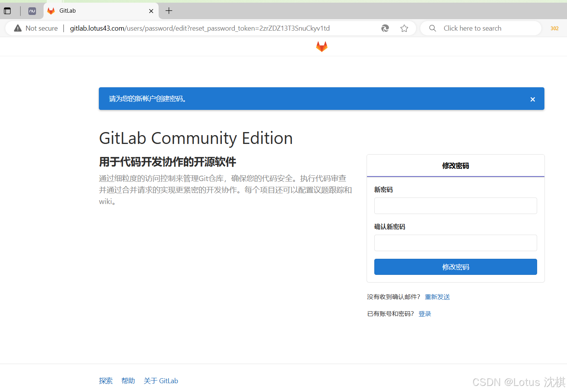This screenshot has height=392, width=567.
Task: Click the 用于代码开发协作的开源软件 subheading
Action: tap(167, 162)
